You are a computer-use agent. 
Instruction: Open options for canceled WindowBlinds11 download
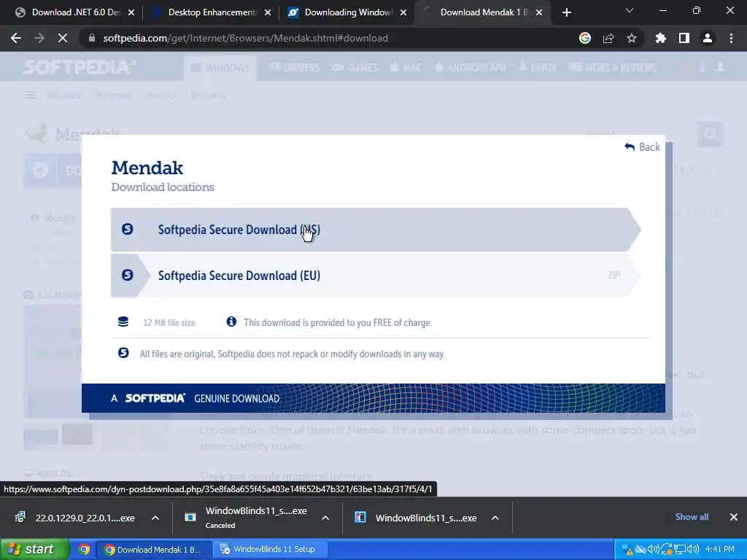tap(325, 518)
